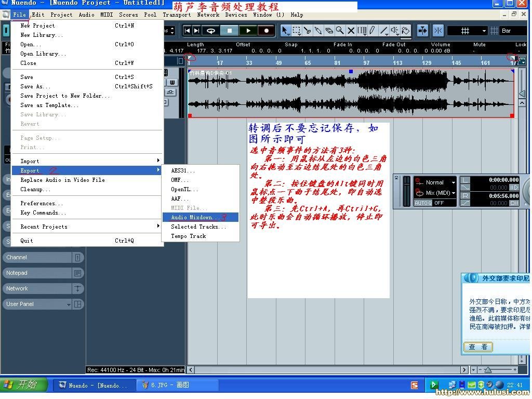Expand the Recent Projects submenu
Viewport: 532px width, 399px height.
pyautogui.click(x=87, y=227)
